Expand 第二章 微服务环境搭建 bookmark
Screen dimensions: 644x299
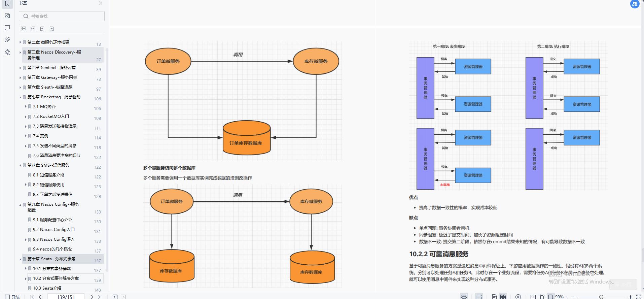pyautogui.click(x=20, y=42)
